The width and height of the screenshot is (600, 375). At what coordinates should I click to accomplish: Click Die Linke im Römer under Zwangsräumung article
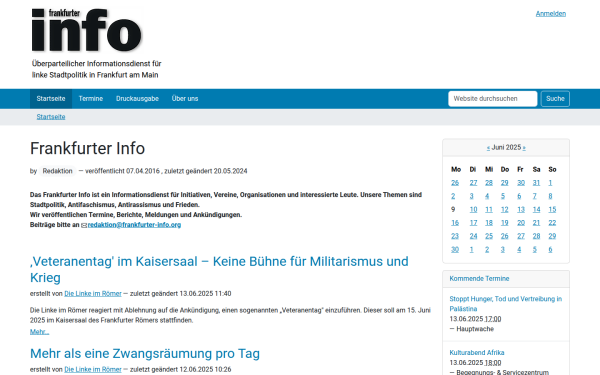[x=93, y=369]
